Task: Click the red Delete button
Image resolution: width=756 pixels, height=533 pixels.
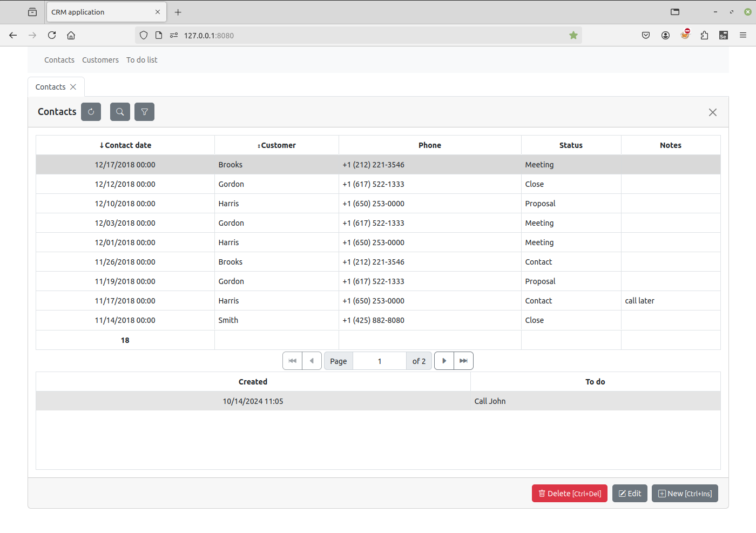Action: 569,494
